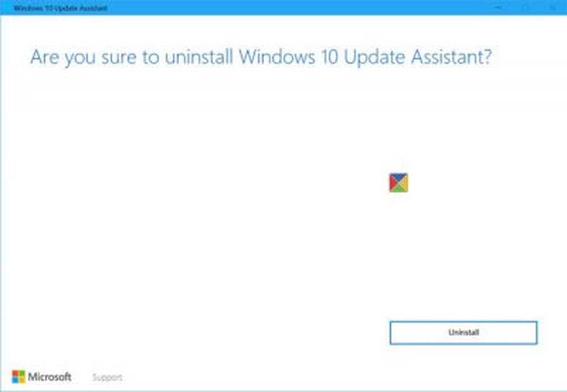
Task: Maximize the Update Assistant window
Action: [526, 7]
